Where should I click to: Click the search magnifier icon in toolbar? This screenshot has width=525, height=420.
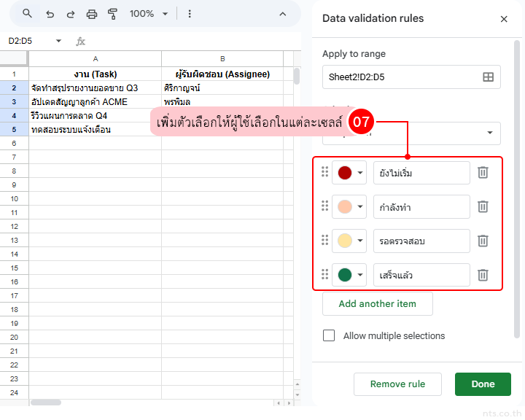click(27, 14)
